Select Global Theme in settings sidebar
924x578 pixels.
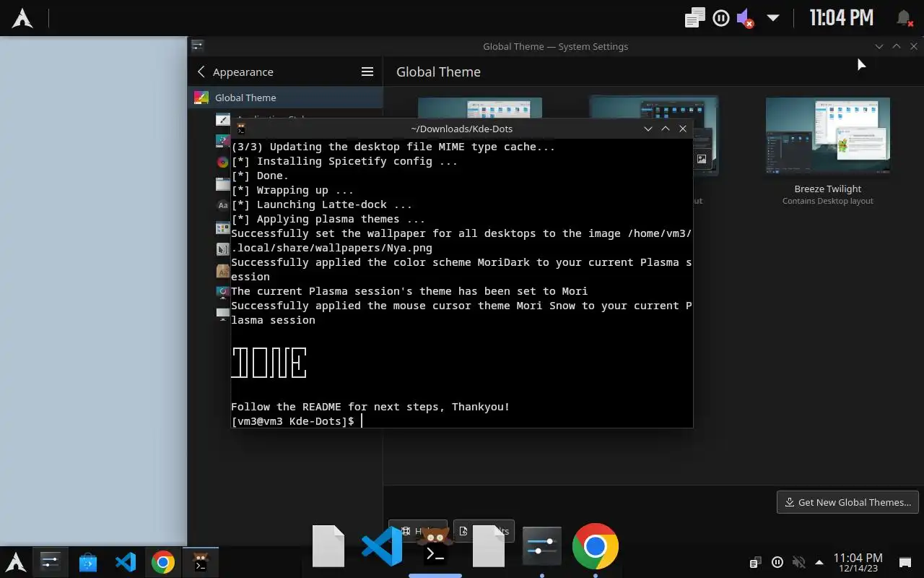(x=285, y=98)
